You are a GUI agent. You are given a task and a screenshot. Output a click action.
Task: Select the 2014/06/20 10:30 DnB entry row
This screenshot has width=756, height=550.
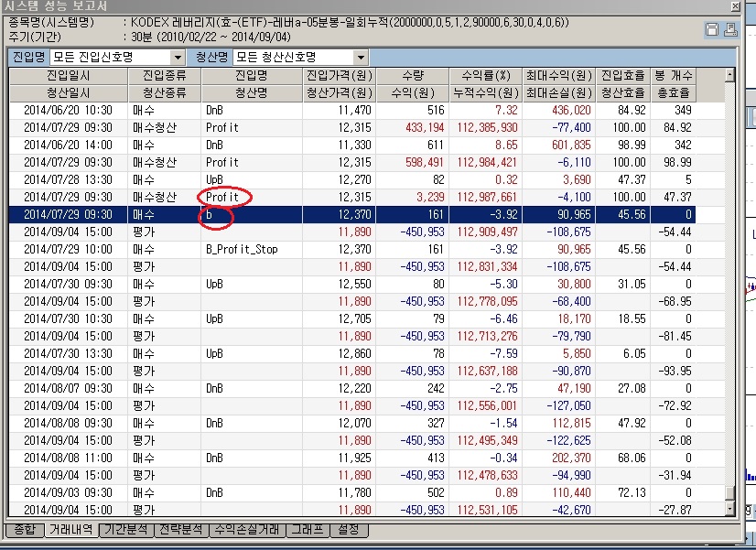pyautogui.click(x=352, y=111)
